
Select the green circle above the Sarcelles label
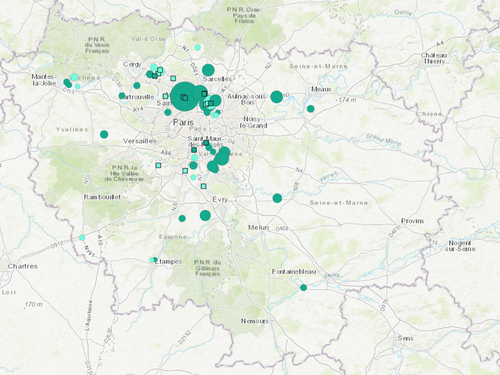(208, 70)
